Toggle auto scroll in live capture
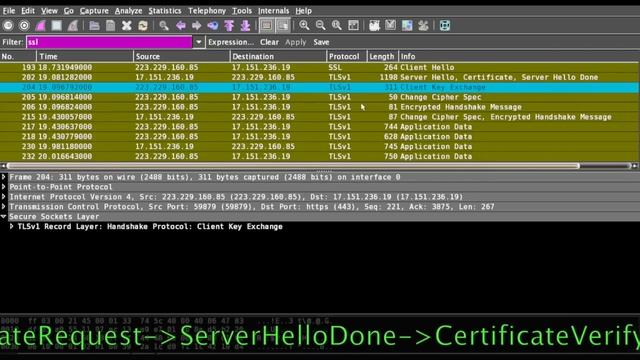 pos(283,26)
